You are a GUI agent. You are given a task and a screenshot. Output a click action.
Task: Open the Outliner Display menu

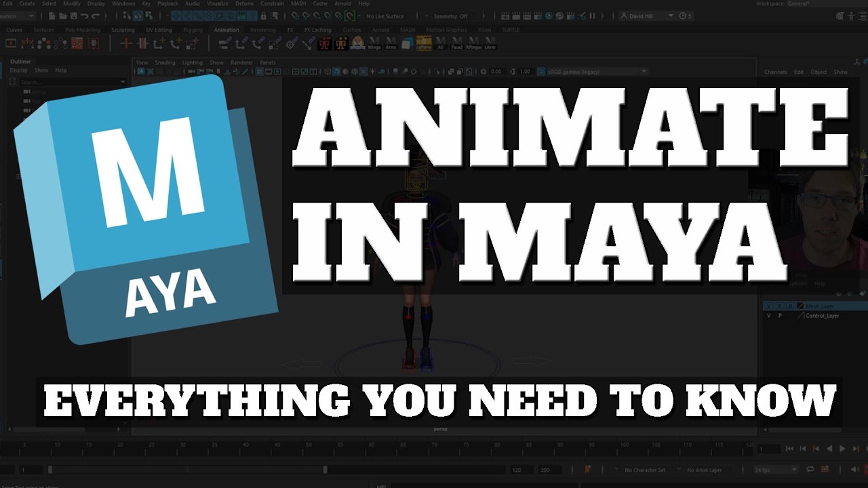18,70
